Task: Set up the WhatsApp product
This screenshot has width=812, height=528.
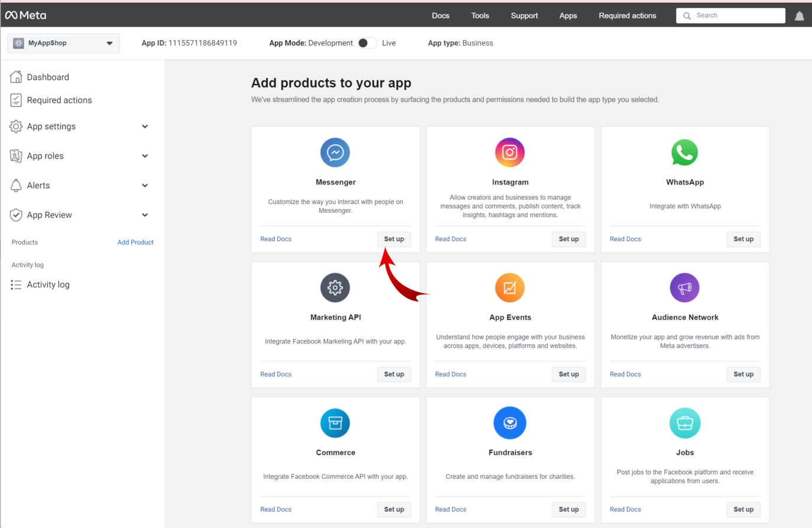Action: [743, 239]
